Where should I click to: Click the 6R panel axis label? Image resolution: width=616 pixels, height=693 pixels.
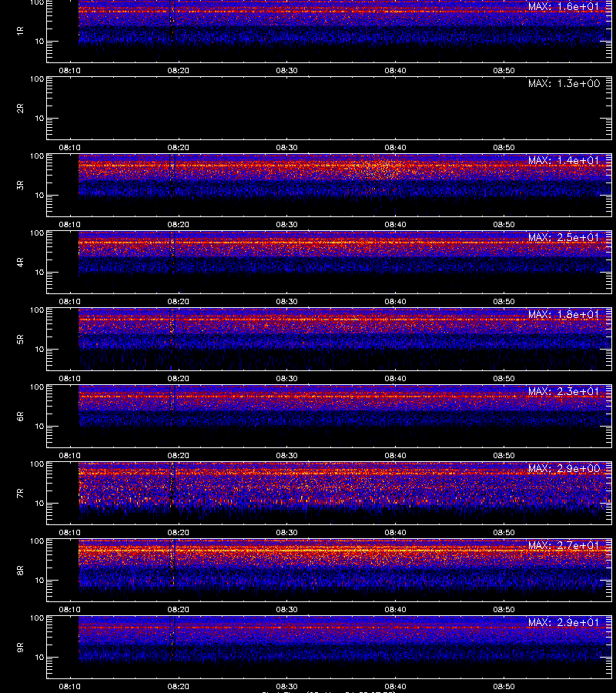point(20,417)
